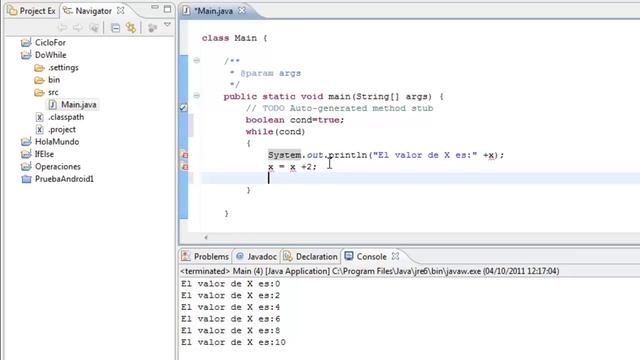Collapse all items in Navigator
This screenshot has height=360, width=640.
click(x=116, y=28)
